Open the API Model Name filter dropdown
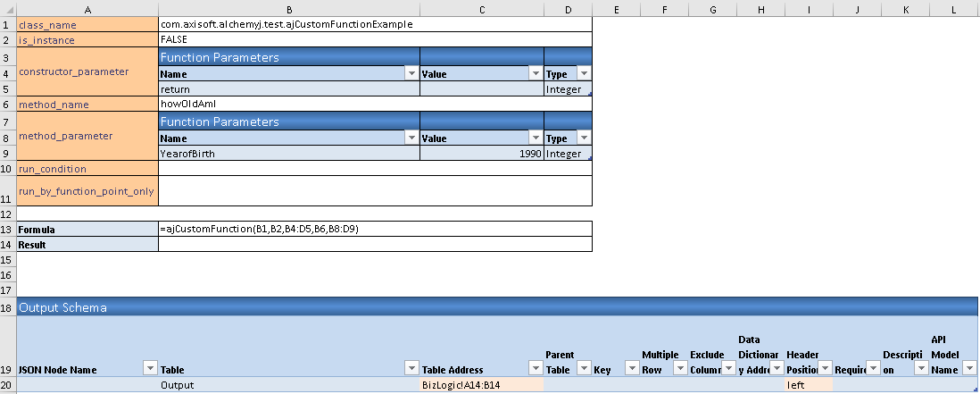Screen dimensions: 980x394 coord(968,369)
